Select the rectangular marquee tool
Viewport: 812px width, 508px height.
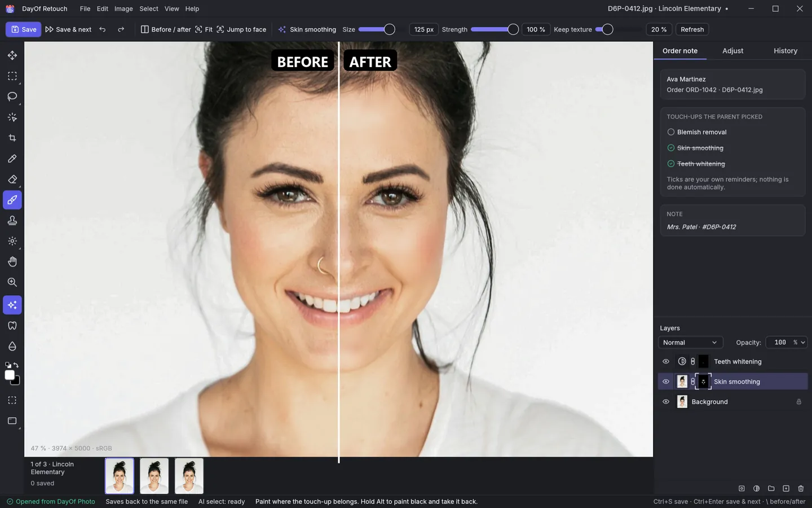tap(12, 76)
